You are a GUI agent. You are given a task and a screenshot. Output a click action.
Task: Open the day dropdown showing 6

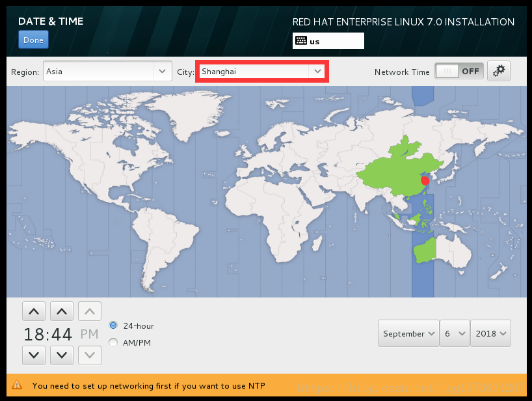click(455, 333)
